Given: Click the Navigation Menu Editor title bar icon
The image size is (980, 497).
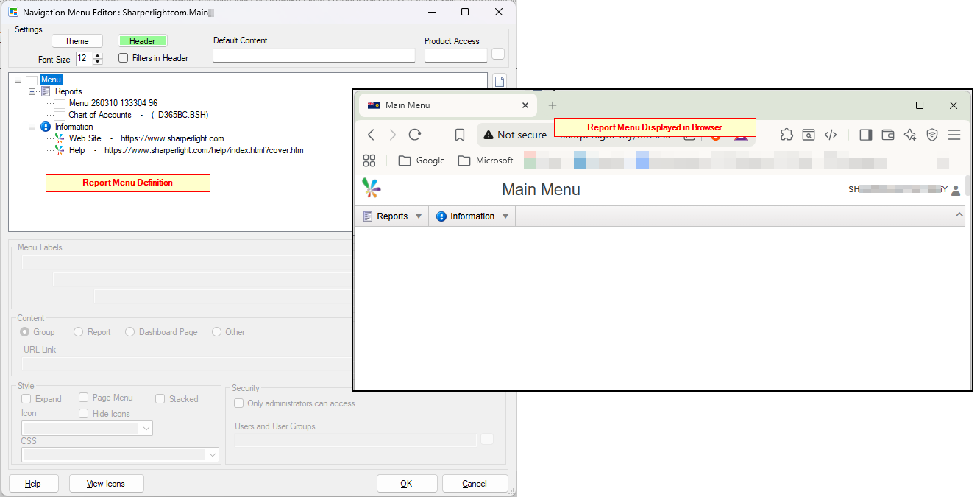Looking at the screenshot, I should pos(13,13).
